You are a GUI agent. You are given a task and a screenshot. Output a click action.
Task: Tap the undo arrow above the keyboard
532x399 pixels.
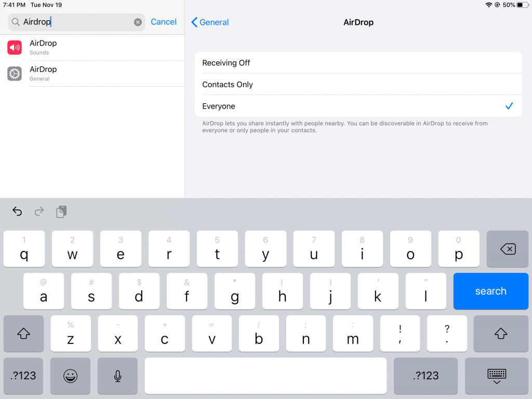[x=17, y=211]
